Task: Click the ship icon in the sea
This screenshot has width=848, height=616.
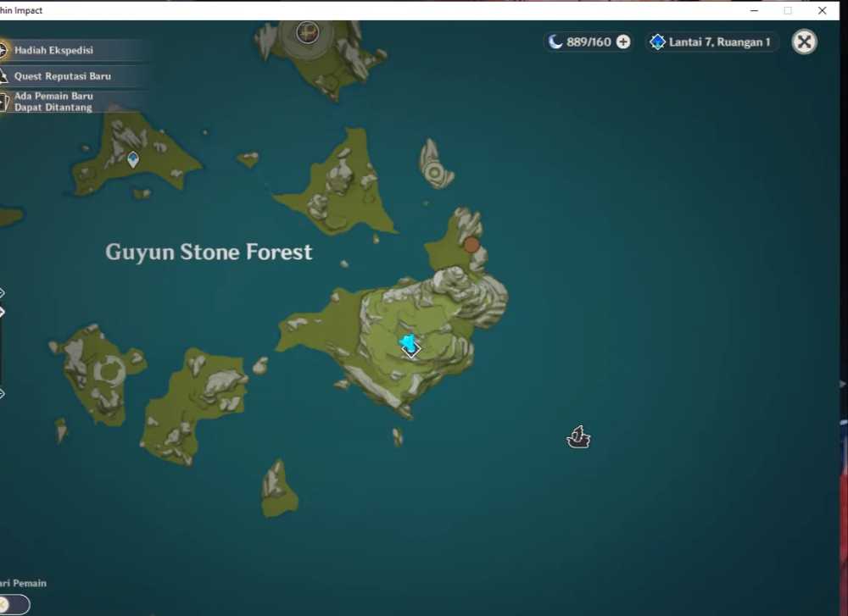Action: [x=578, y=437]
